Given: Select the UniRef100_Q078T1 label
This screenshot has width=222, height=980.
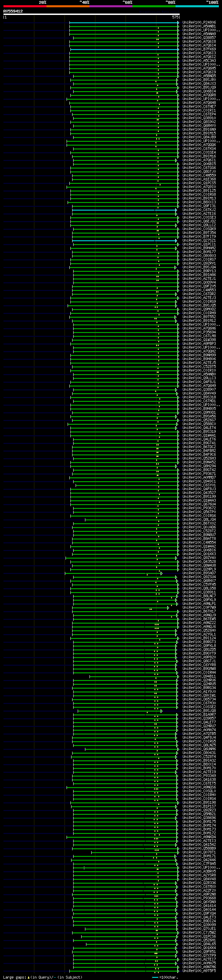Looking at the screenshot, I should click(x=199, y=852).
